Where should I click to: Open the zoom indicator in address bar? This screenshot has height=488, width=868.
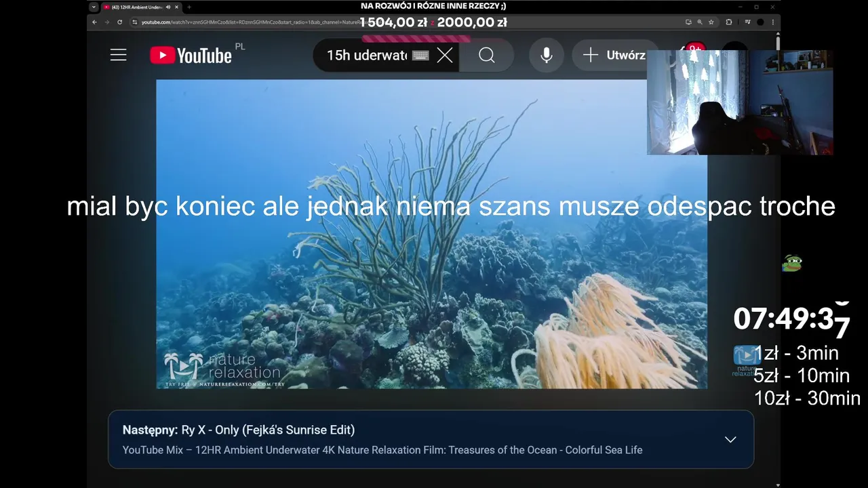tap(699, 22)
